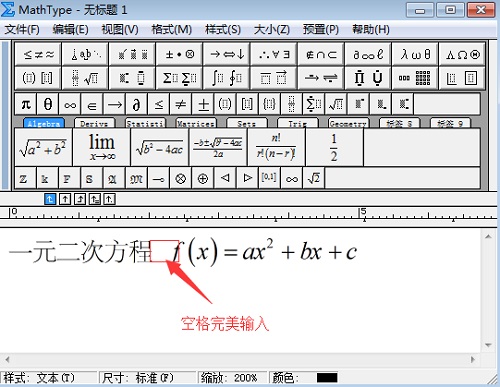Insert the quadratic formula expression
Screen dimensions: 500x387
(x=218, y=147)
